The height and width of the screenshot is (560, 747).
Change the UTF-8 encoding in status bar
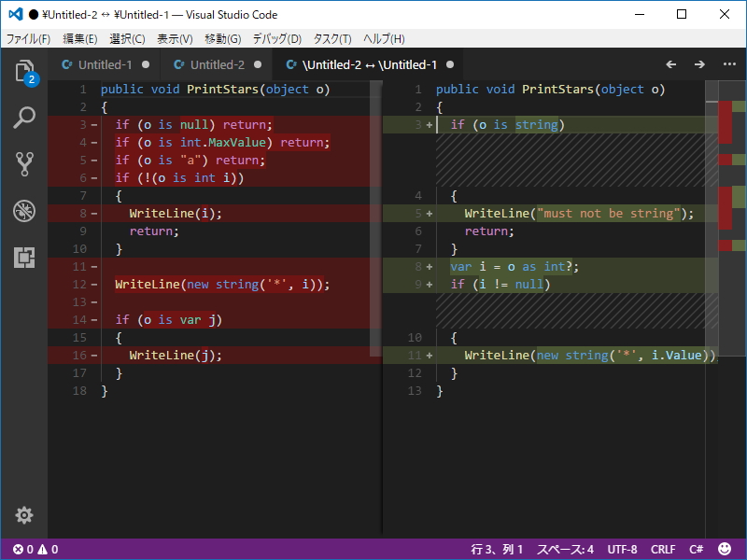(622, 549)
